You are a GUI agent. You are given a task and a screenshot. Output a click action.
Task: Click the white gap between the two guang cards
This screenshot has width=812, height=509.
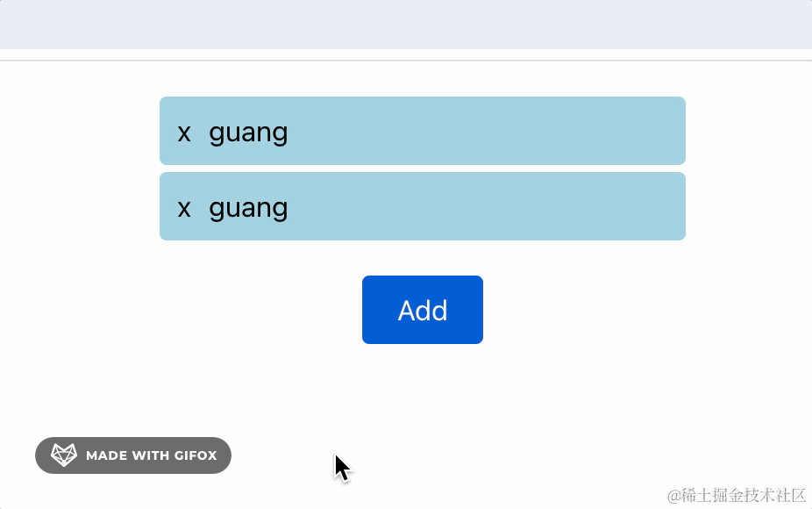coord(423,168)
